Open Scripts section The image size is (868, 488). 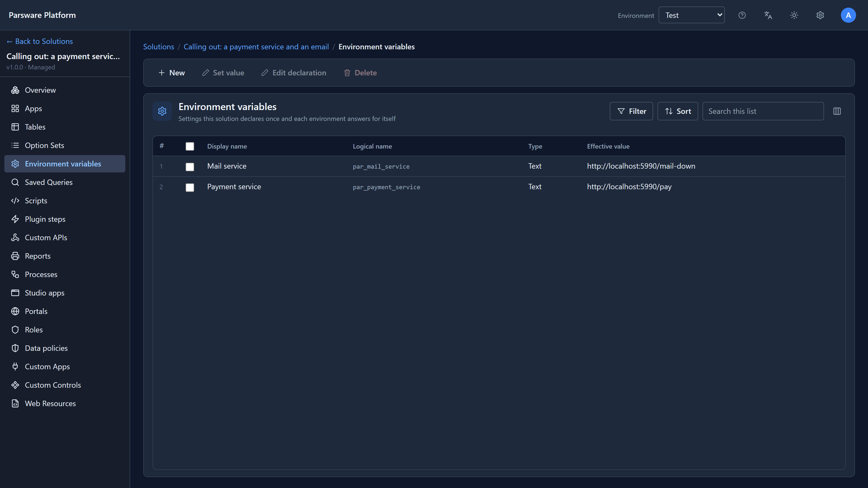[65, 201]
